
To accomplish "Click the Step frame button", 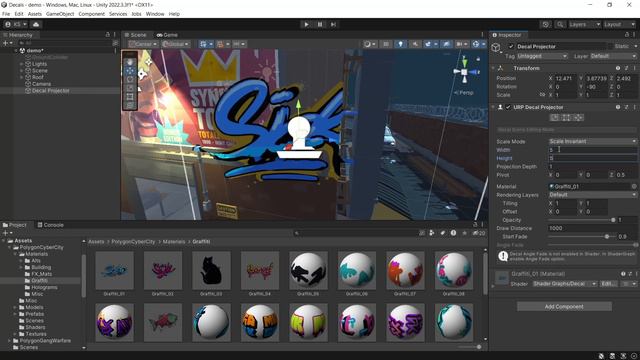I will [333, 24].
